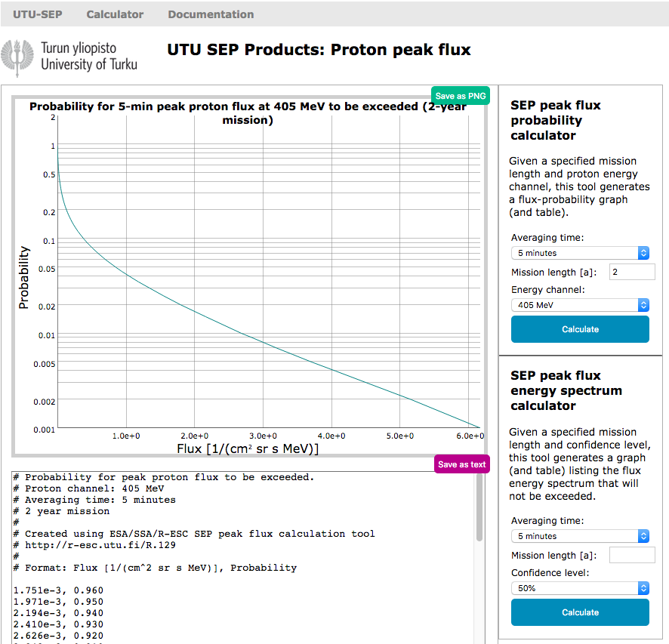Image resolution: width=669 pixels, height=644 pixels.
Task: Click the first data row 1.751e-3, 0.960
Action: click(58, 590)
